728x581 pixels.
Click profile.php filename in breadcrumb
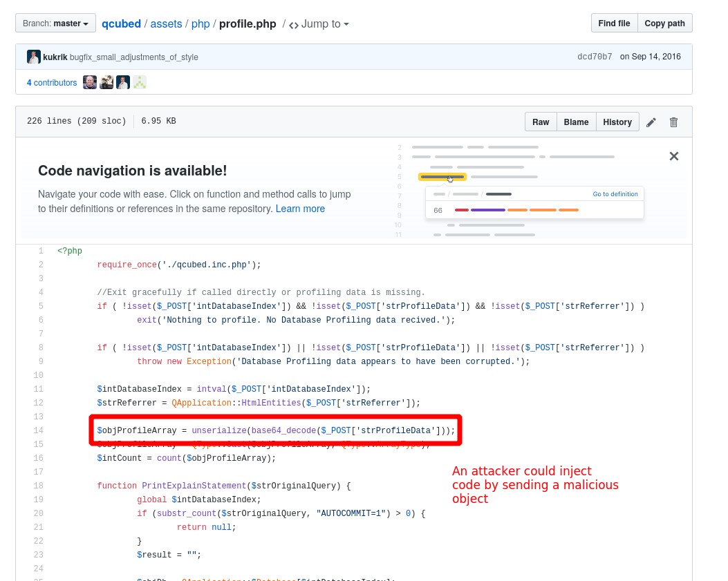[x=248, y=23]
